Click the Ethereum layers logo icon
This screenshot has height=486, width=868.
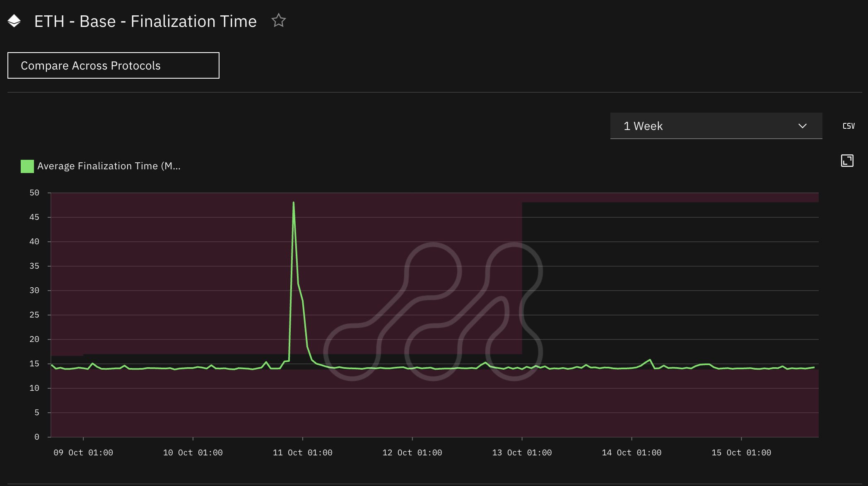click(14, 21)
